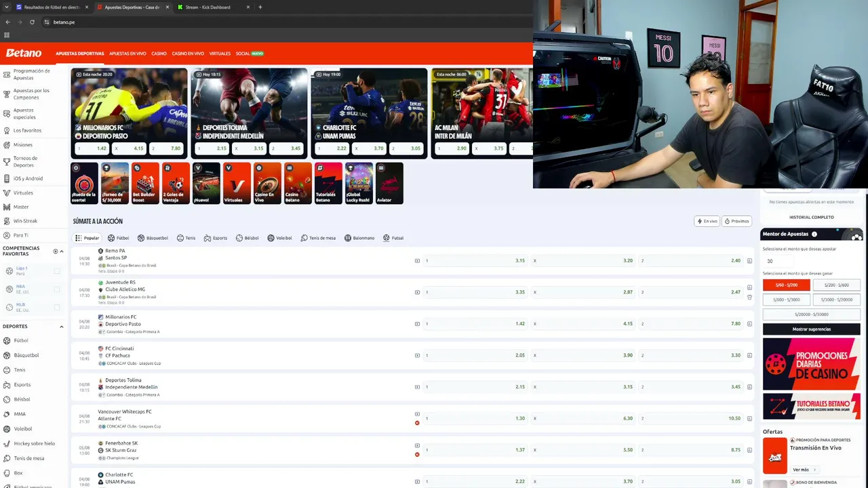This screenshot has width=868, height=488.
Task: Toggle the Próximos filter button
Action: pos(736,221)
